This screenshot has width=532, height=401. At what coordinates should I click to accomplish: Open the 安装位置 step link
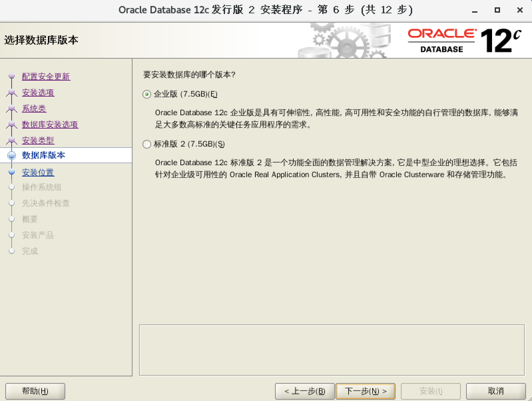[x=38, y=173]
